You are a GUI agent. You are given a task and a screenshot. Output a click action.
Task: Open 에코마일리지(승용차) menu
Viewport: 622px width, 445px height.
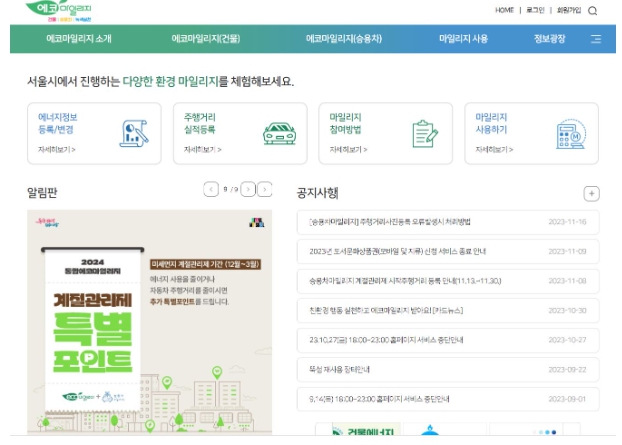pyautogui.click(x=343, y=39)
